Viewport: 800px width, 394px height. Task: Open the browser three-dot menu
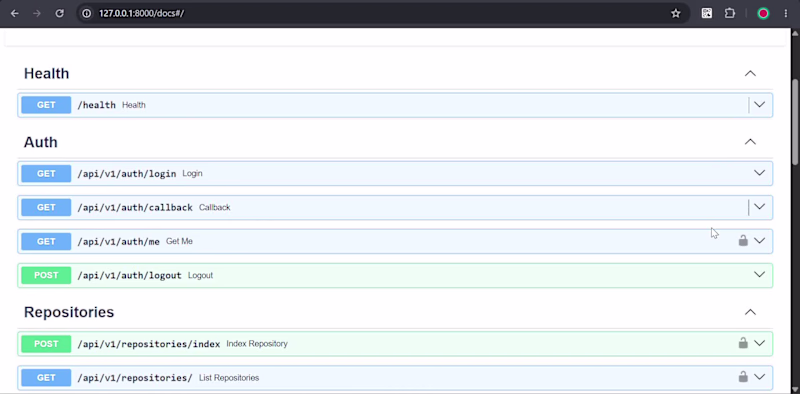coord(786,13)
